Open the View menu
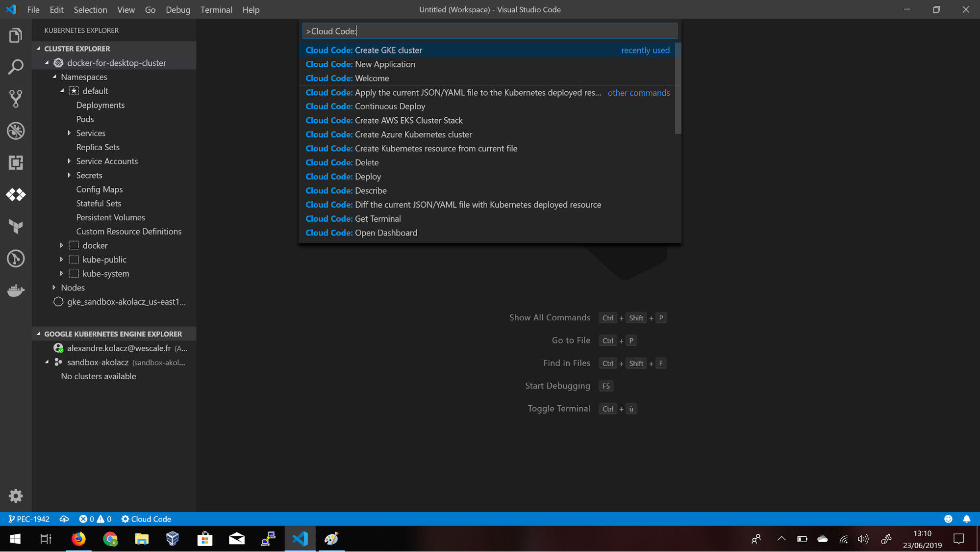Viewport: 980px width, 552px height. point(126,10)
